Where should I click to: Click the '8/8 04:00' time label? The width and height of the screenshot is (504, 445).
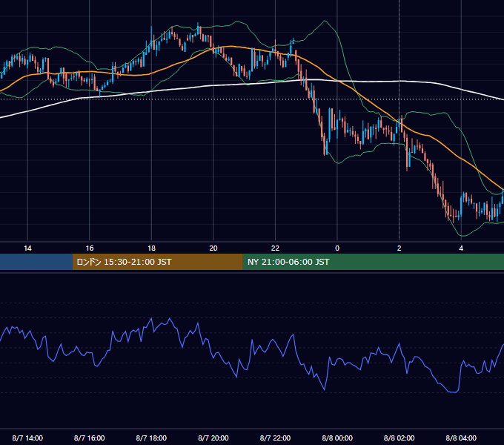[x=461, y=438]
